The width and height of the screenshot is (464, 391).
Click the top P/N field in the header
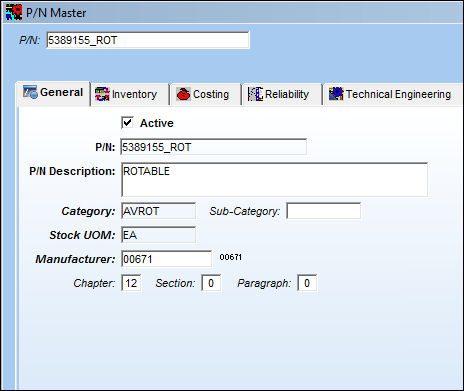tap(148, 40)
